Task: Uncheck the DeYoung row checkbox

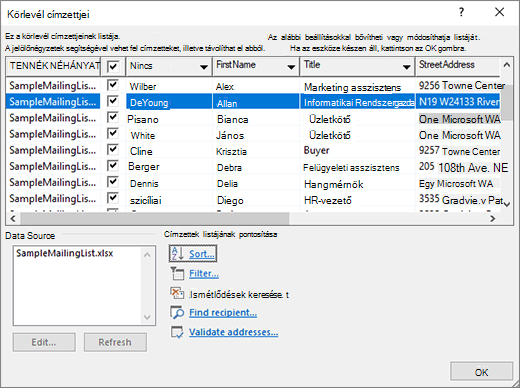Action: coord(113,101)
